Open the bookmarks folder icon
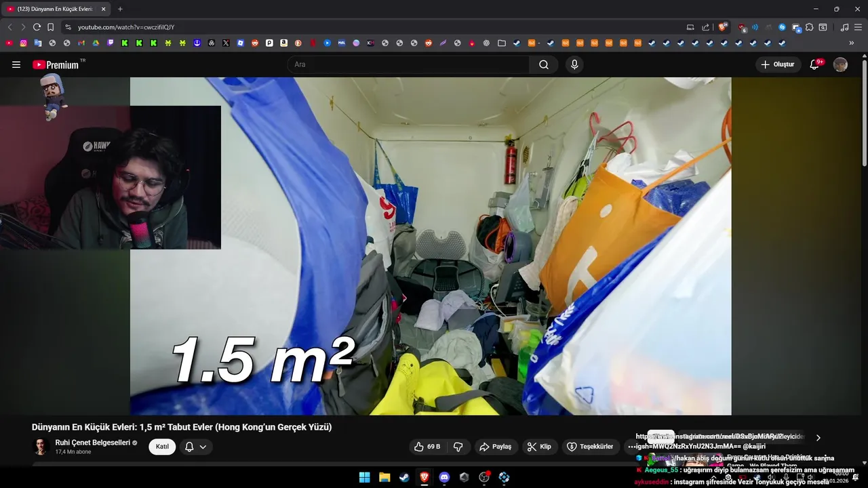 tap(502, 43)
